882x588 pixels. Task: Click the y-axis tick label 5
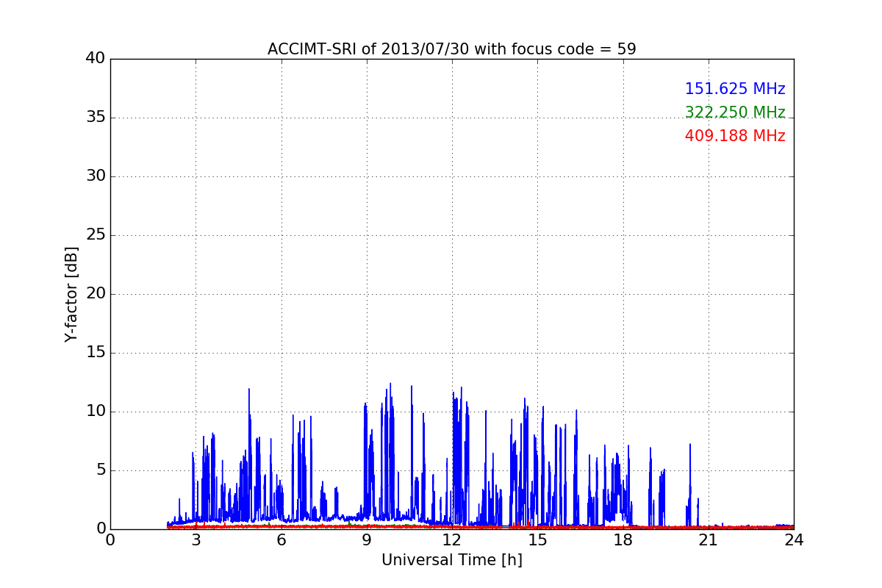(101, 470)
